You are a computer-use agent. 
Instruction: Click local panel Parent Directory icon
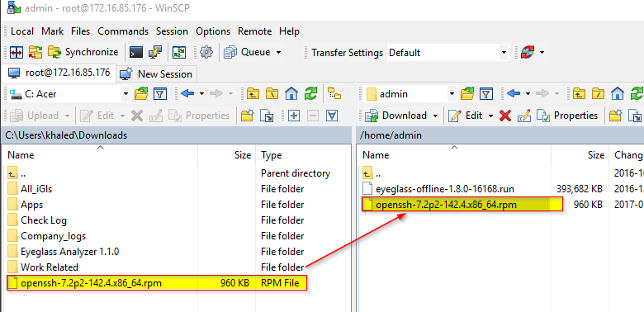click(253, 94)
